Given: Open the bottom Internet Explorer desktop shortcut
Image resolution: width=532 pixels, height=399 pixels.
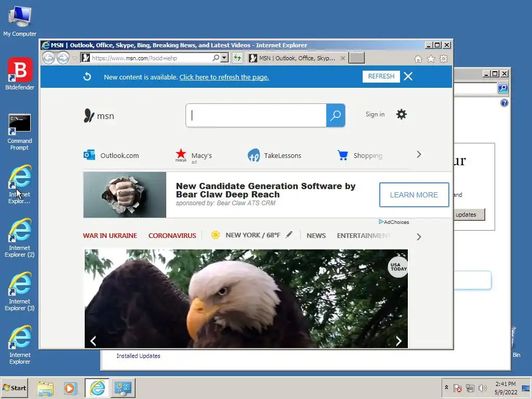Looking at the screenshot, I should point(20,345).
